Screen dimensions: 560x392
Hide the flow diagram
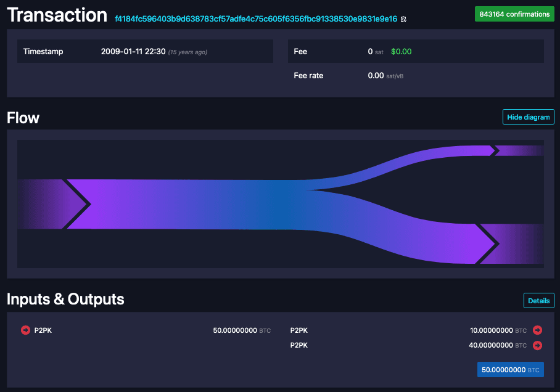(x=528, y=117)
